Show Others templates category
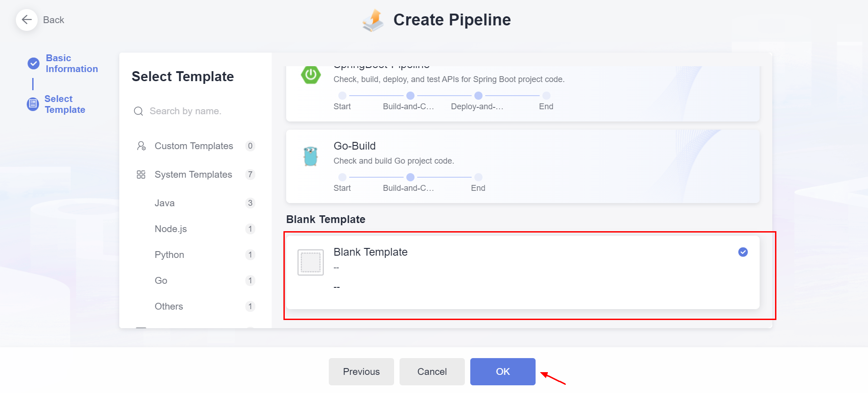Screen dimensions: 868x393 (x=169, y=306)
